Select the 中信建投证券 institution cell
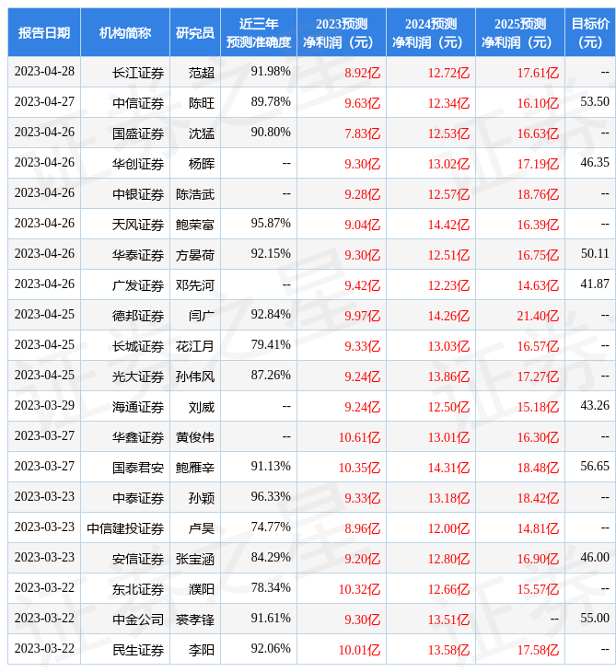 tap(125, 528)
